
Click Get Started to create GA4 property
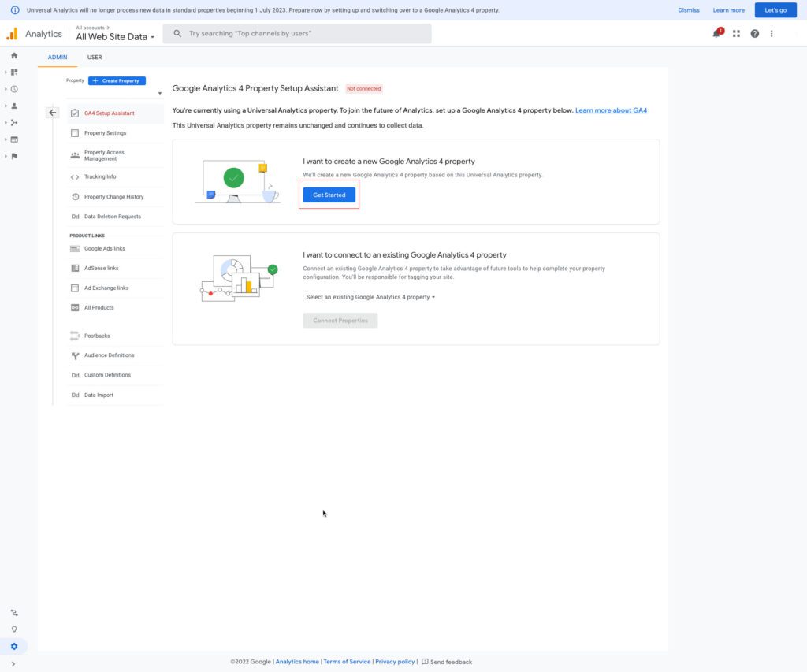[329, 195]
